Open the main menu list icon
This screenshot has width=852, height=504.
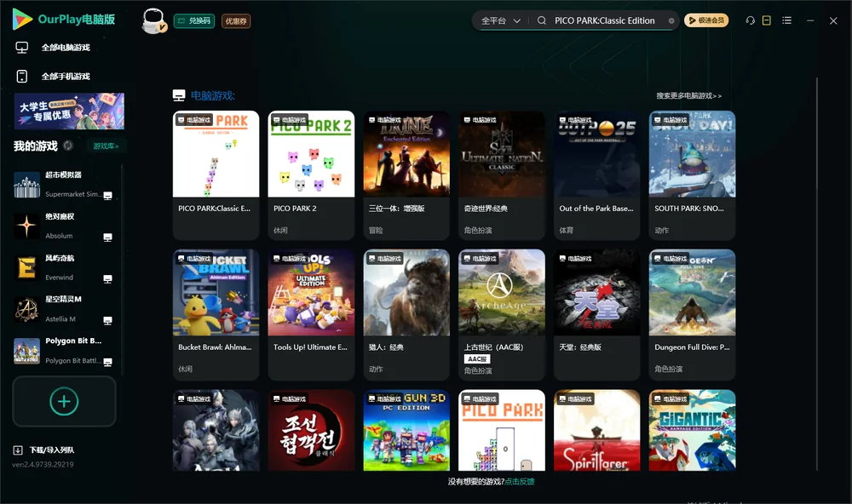click(x=786, y=20)
